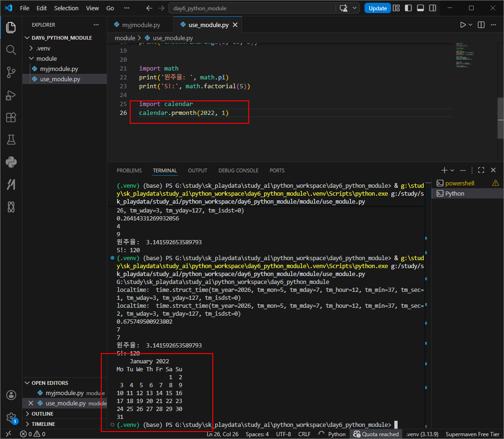Switch to the PORTS tab
Image resolution: width=504 pixels, height=439 pixels.
[x=277, y=170]
